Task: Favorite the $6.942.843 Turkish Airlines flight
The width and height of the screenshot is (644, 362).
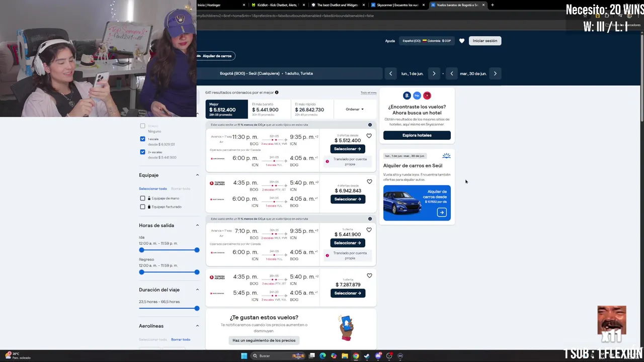Action: pyautogui.click(x=369, y=182)
